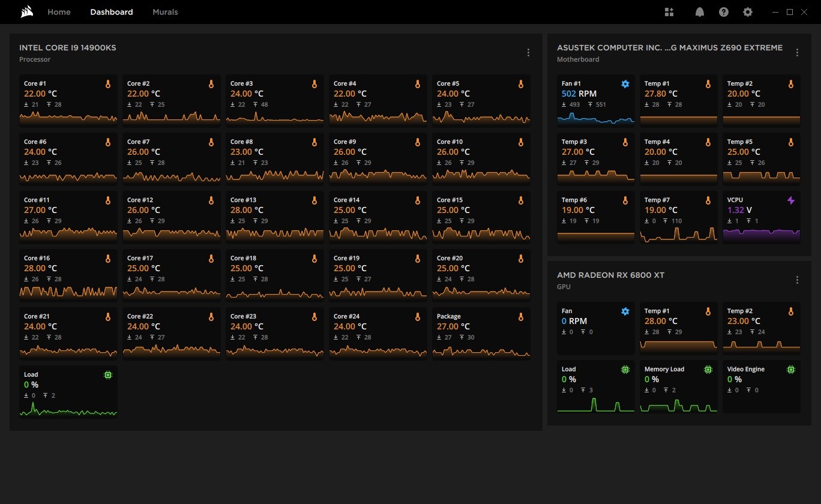The width and height of the screenshot is (821, 504).
Task: Click the lightning bolt icon on VCPU
Action: [790, 200]
